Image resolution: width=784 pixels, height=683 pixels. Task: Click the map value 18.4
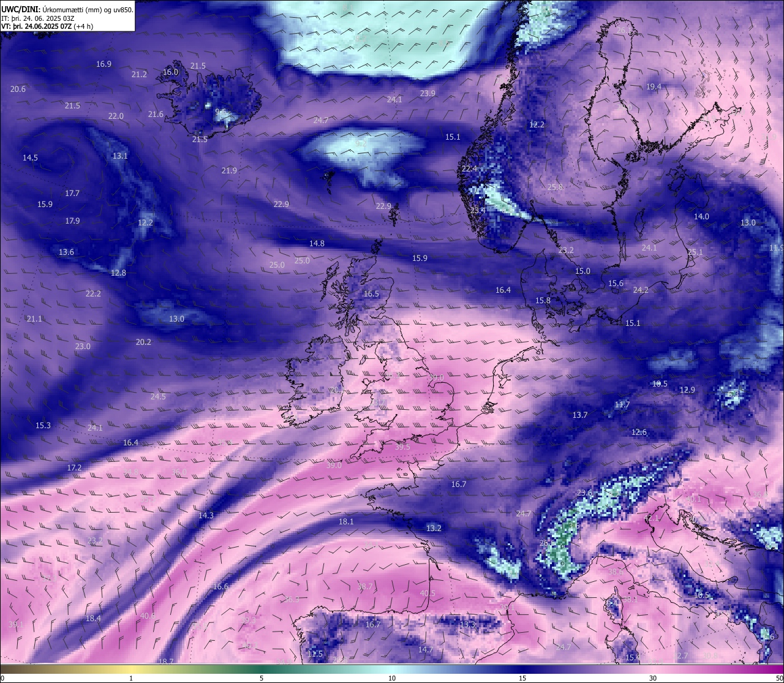click(93, 619)
